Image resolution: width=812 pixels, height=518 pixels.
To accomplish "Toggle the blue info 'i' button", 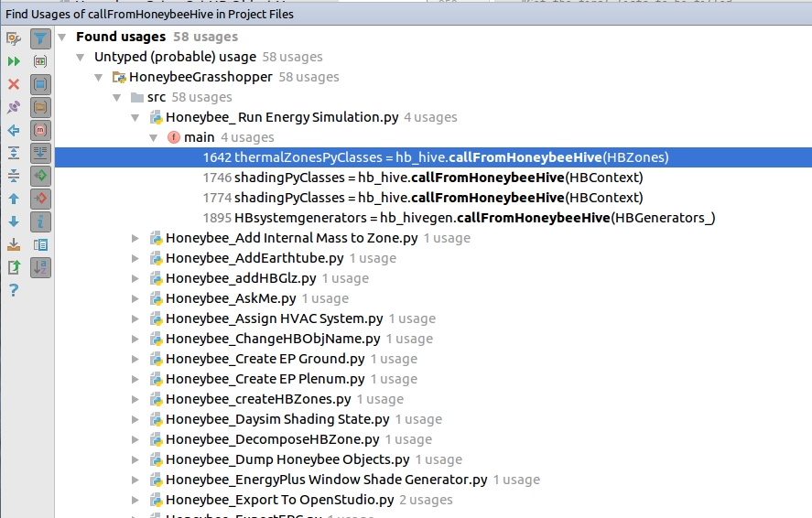I will tap(40, 221).
